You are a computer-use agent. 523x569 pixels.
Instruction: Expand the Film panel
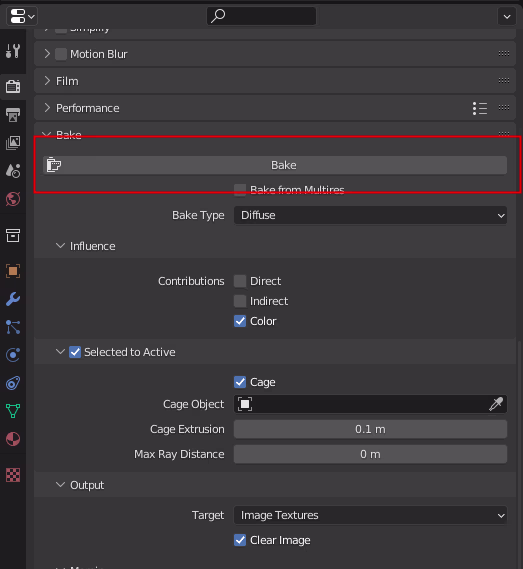[x=47, y=81]
